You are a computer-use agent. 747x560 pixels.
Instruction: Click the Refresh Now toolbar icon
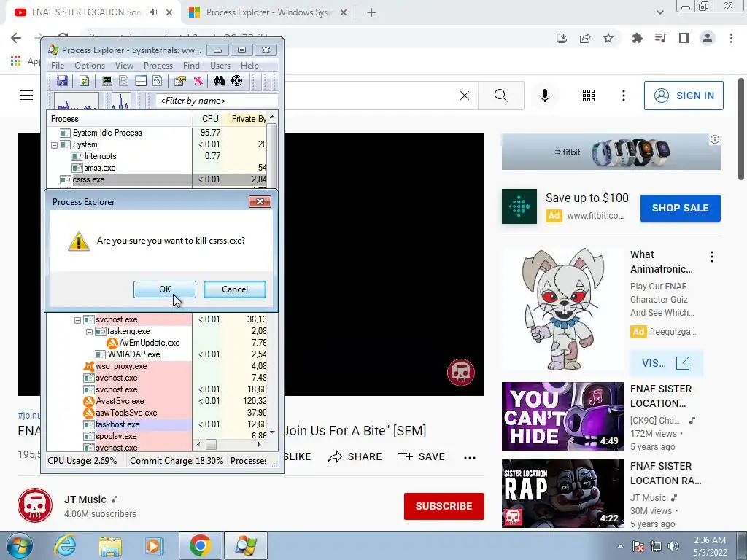(85, 81)
